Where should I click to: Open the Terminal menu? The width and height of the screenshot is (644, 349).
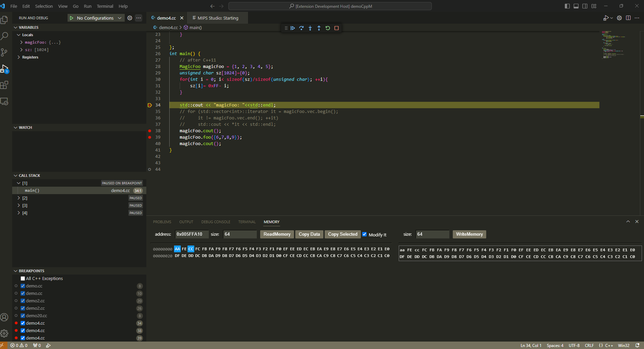105,6
